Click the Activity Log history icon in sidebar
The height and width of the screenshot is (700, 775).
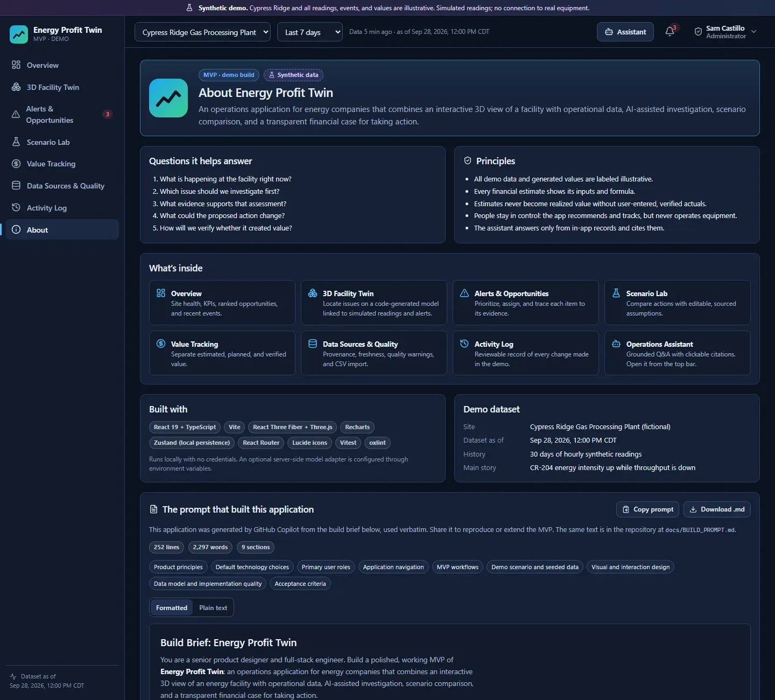click(16, 208)
